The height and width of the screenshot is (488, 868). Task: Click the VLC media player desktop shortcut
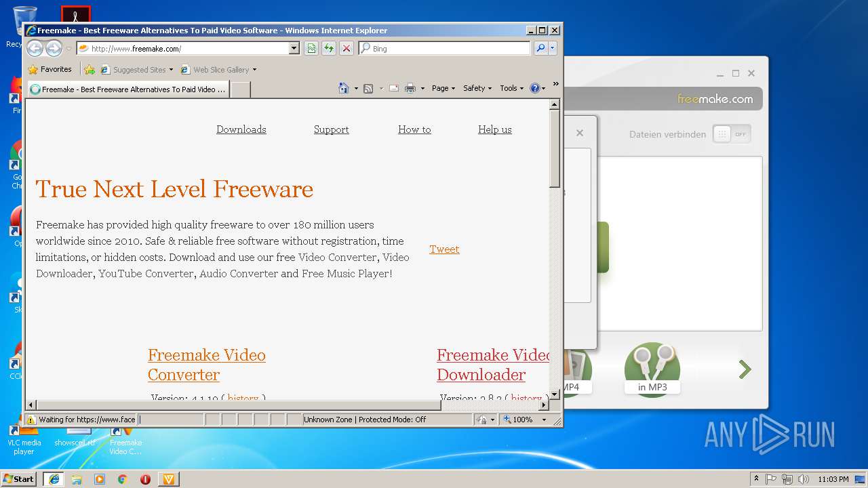(24, 438)
